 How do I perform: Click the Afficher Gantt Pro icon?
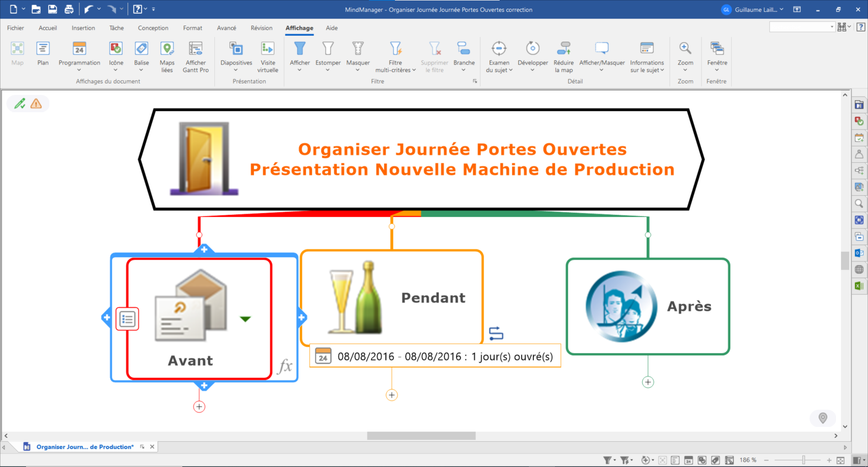point(195,49)
